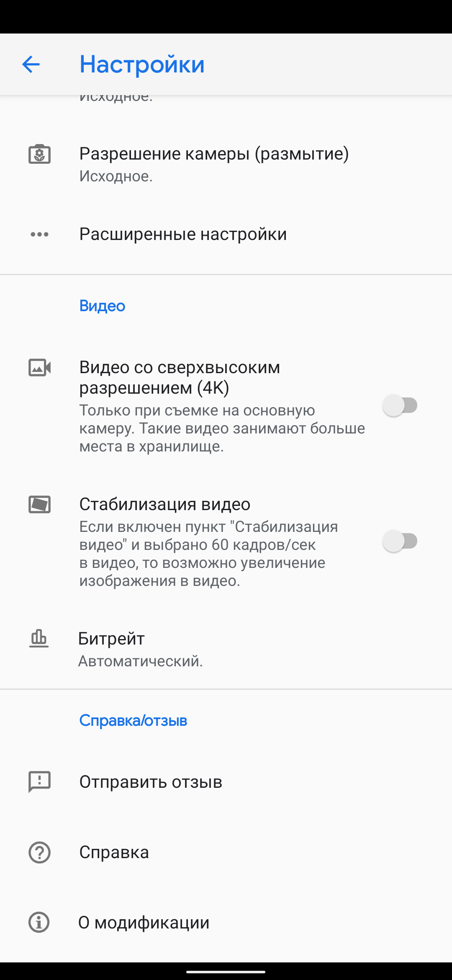Click the send feedback speech-bubble icon
This screenshot has width=452, height=980.
pyautogui.click(x=39, y=781)
